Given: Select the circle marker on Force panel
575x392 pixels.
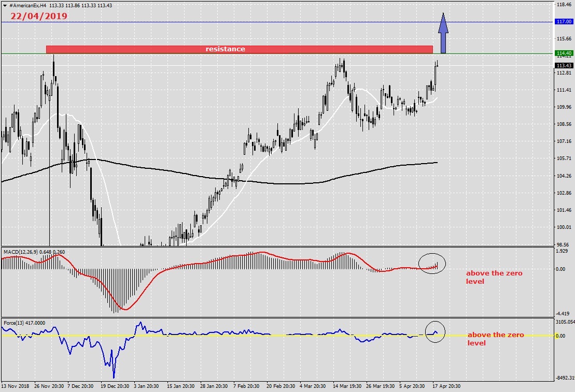Looking at the screenshot, I should [435, 332].
